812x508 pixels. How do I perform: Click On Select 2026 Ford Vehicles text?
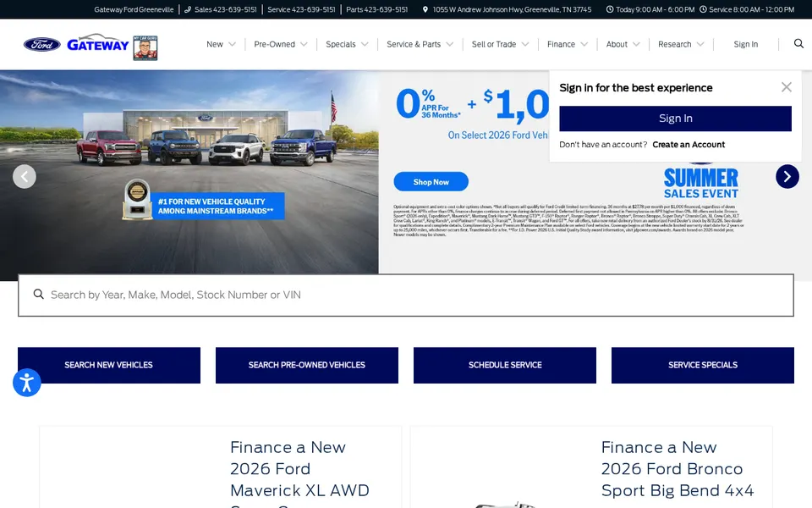[x=497, y=135]
